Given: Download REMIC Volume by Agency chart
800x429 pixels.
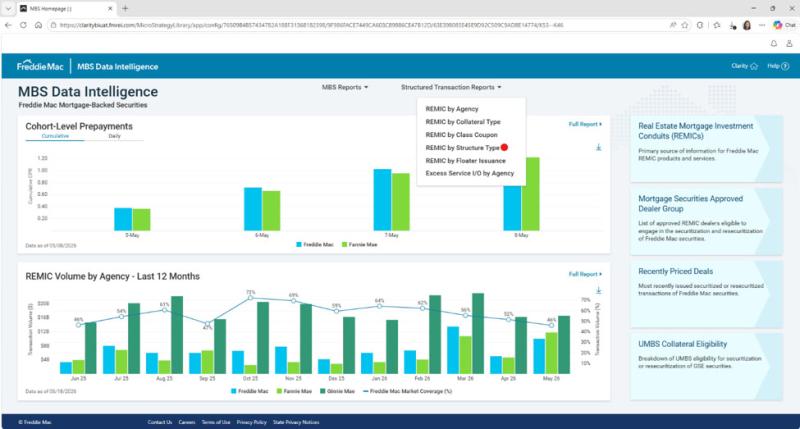Looking at the screenshot, I should (x=598, y=291).
